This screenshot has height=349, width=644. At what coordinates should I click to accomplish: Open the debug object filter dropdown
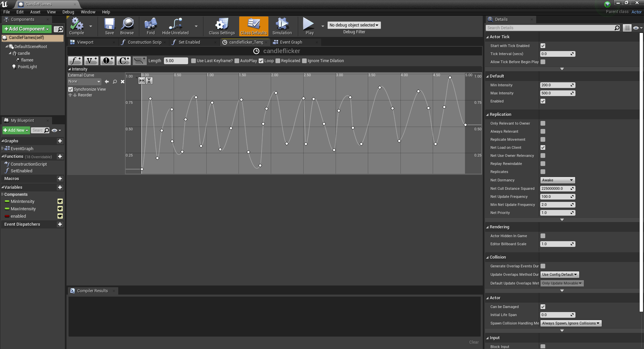tap(354, 25)
